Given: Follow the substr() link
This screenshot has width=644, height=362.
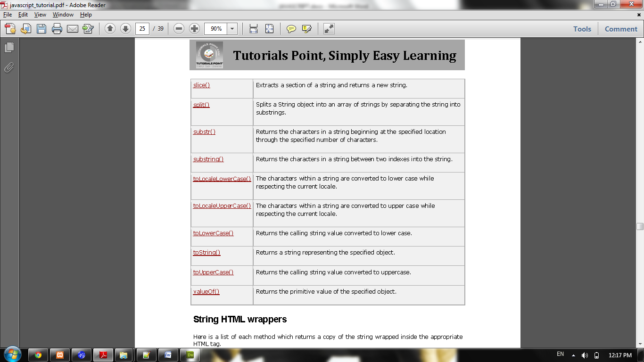Looking at the screenshot, I should tap(204, 132).
